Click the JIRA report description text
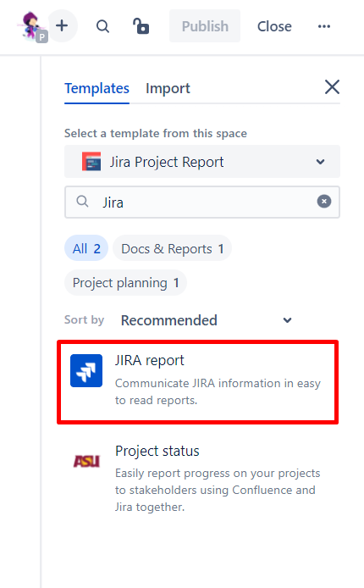 point(218,391)
